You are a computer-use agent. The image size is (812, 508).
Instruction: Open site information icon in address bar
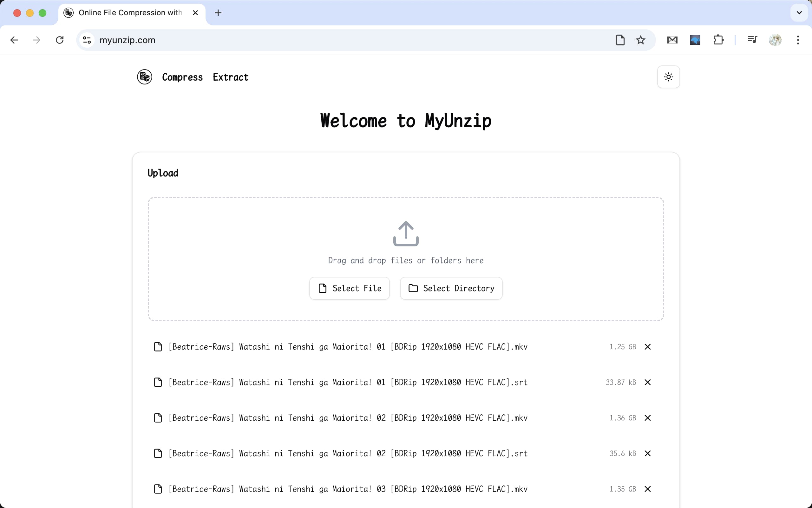(87, 40)
